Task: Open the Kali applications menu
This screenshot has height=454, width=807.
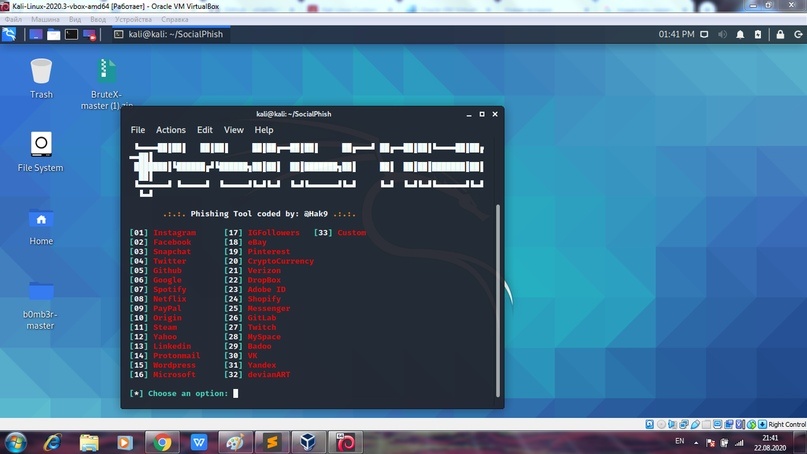Action: point(9,34)
